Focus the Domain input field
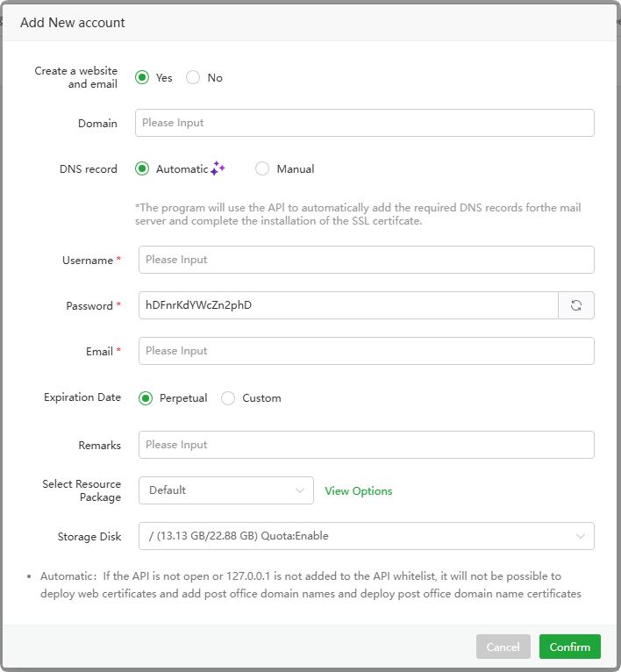Image resolution: width=621 pixels, height=672 pixels. tap(364, 123)
